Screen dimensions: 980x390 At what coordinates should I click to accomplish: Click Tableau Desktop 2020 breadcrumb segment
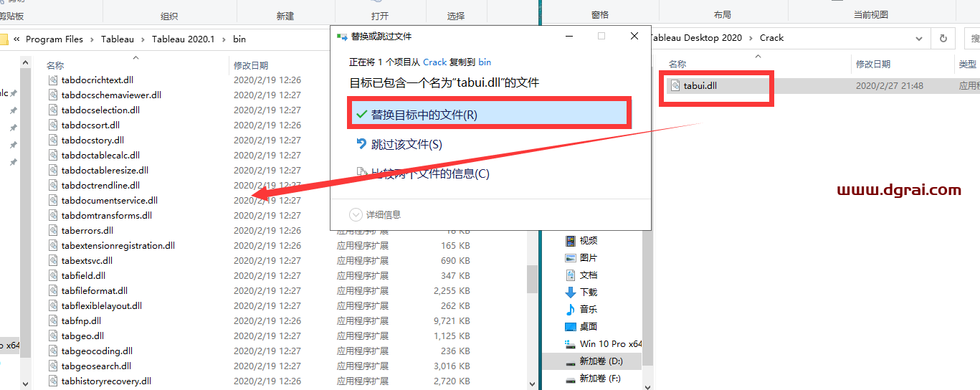pos(696,38)
